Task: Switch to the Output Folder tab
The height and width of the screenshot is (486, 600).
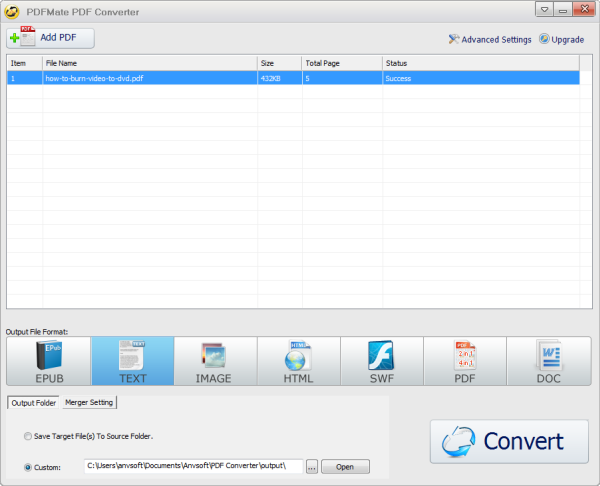Action: point(33,403)
